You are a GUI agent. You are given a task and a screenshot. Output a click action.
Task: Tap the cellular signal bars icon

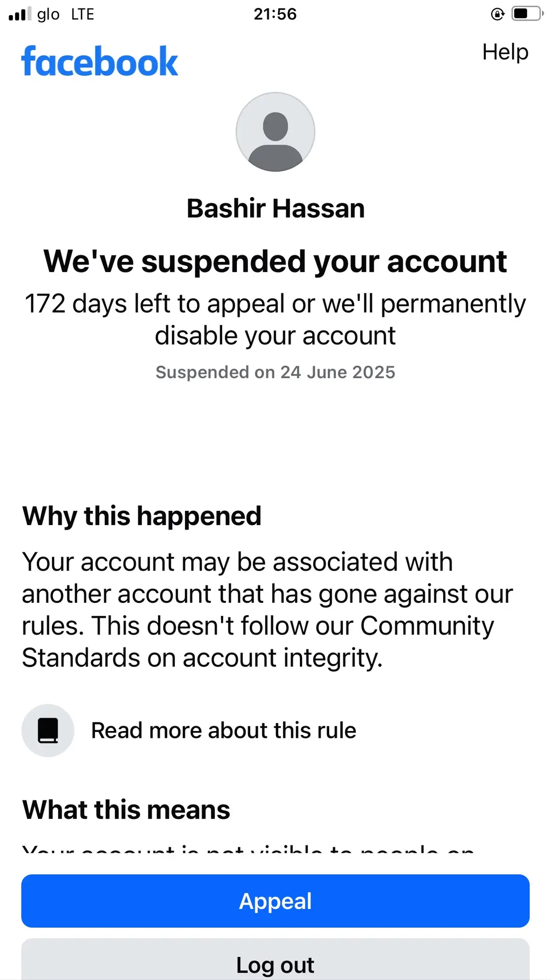(20, 14)
